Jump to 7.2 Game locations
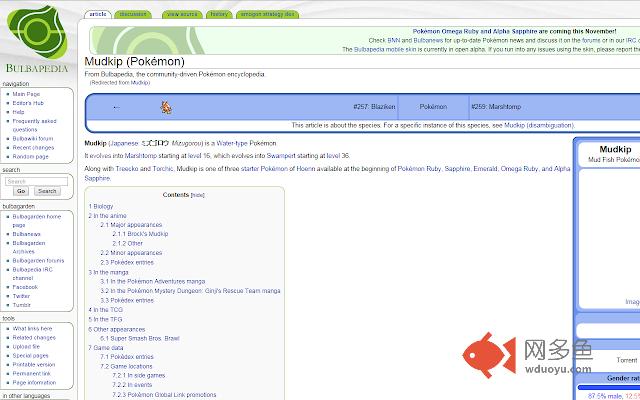Image resolution: width=640 pixels, height=400 pixels. click(126, 367)
